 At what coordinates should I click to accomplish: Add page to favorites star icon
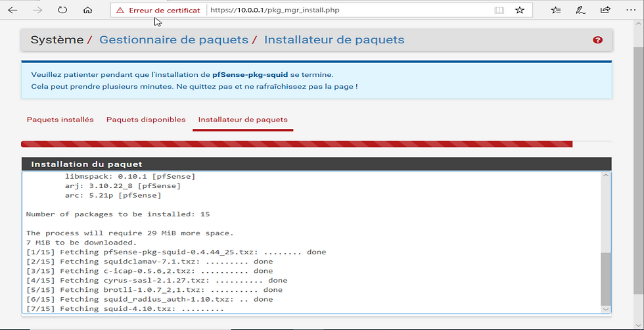click(x=520, y=11)
